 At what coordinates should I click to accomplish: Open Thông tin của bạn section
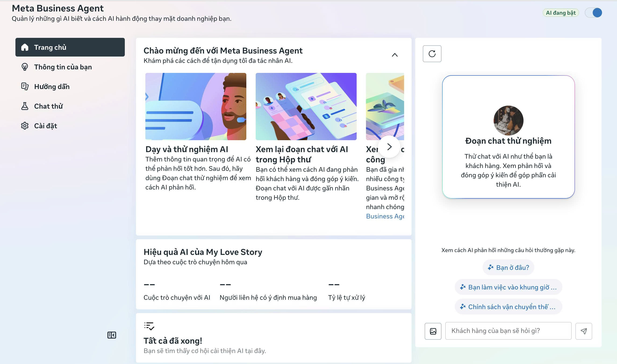70,67
